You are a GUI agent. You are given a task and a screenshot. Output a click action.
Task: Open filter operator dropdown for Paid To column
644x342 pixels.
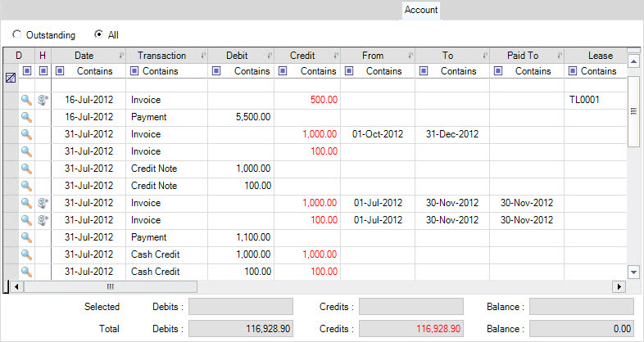point(498,71)
